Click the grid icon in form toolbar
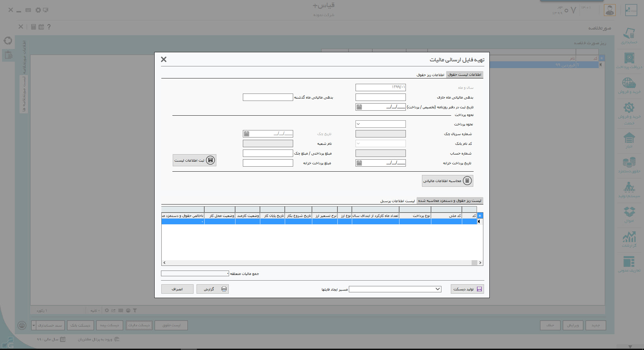The width and height of the screenshot is (644, 350). tap(34, 27)
